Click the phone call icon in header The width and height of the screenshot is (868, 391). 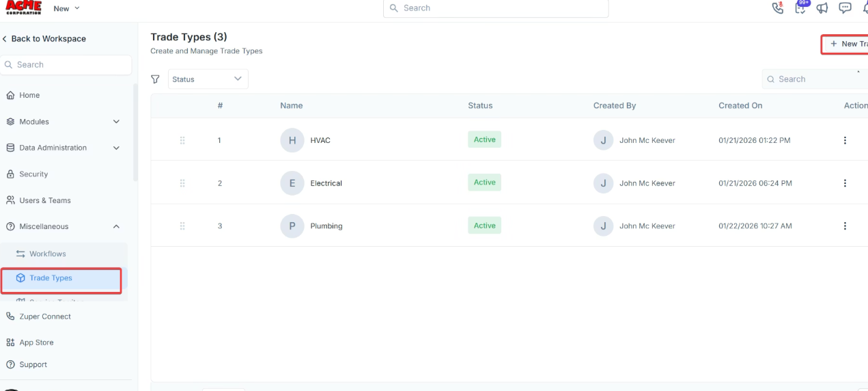tap(777, 8)
